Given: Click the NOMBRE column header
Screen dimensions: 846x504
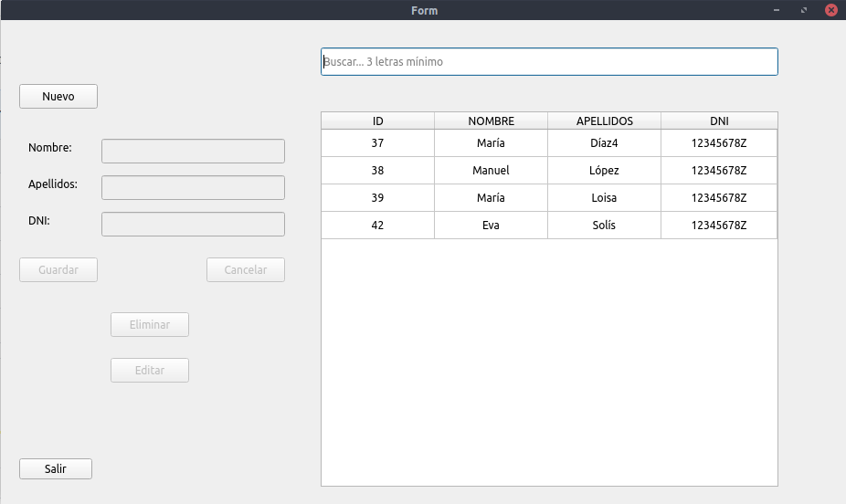Looking at the screenshot, I should pos(491,121).
